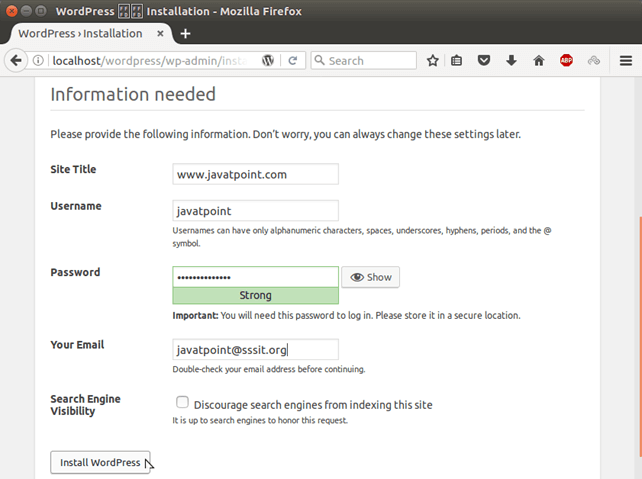Click the Password input field
The width and height of the screenshot is (642, 479).
[x=255, y=277]
